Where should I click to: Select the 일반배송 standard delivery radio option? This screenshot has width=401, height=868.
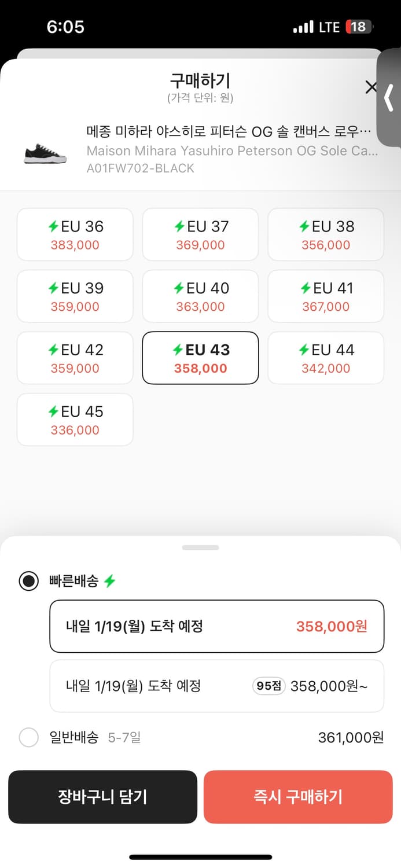point(28,737)
